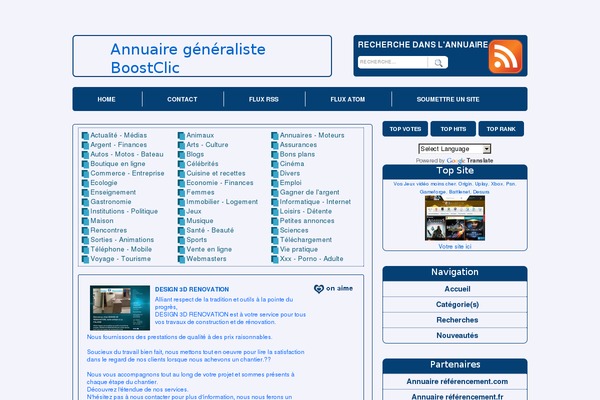
Task: Click the category icon beside Voyage - Tourisme
Action: pyautogui.click(x=85, y=259)
